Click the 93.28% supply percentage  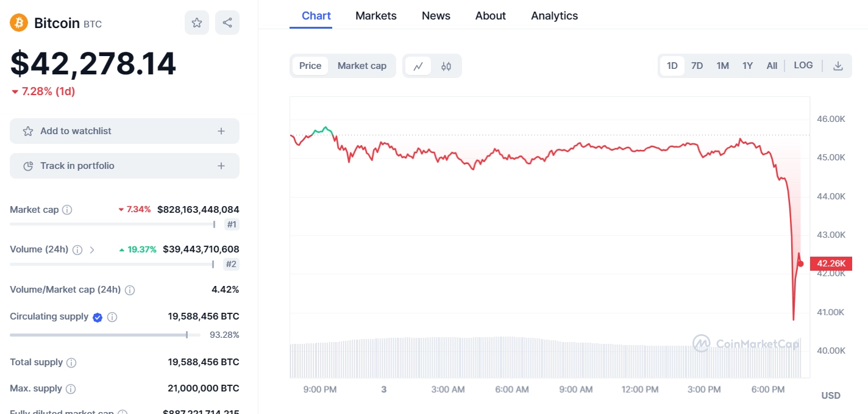click(224, 335)
